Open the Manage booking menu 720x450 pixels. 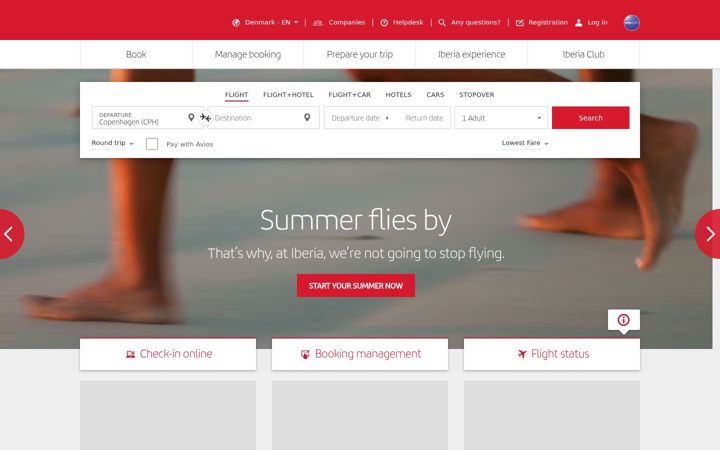click(248, 54)
